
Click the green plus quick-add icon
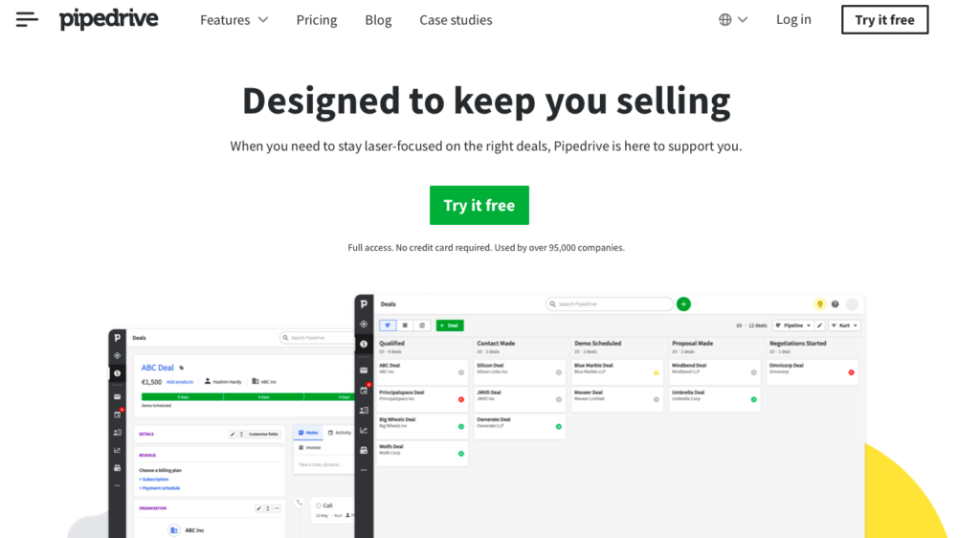click(683, 304)
